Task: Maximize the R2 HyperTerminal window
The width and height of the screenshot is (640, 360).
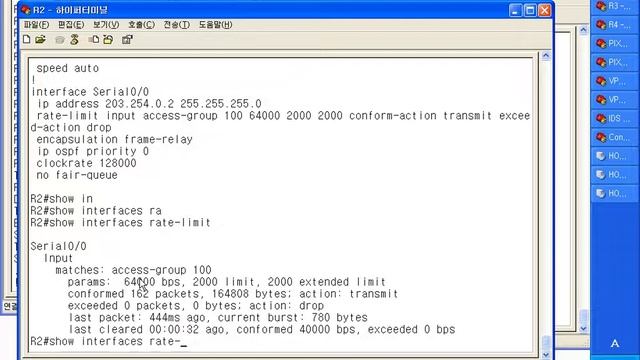Action: (530, 10)
